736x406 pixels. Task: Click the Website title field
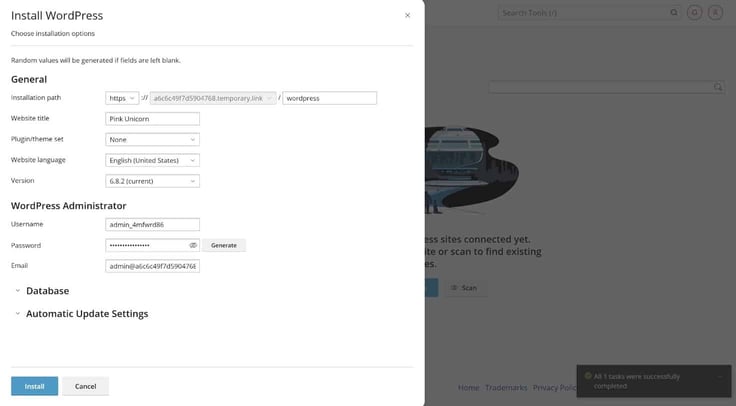tap(153, 119)
